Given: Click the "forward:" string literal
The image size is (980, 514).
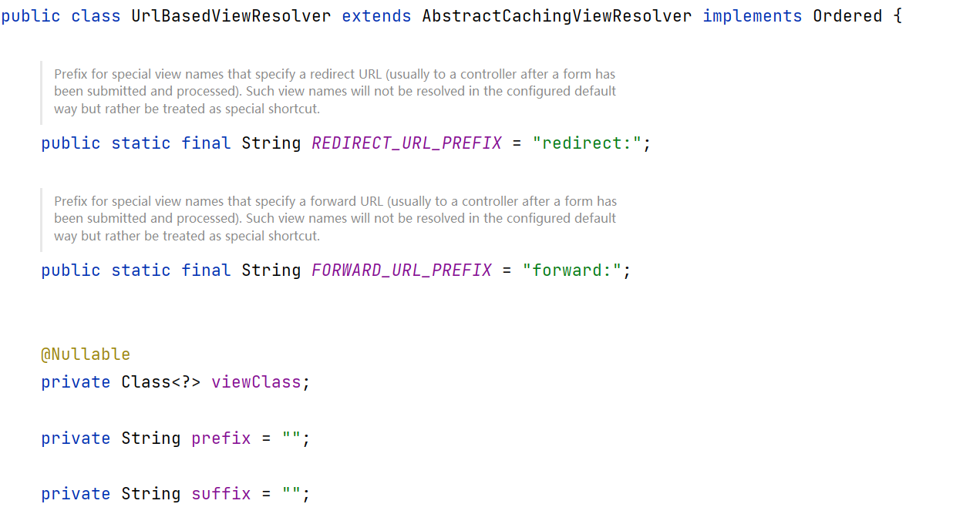Looking at the screenshot, I should point(571,270).
